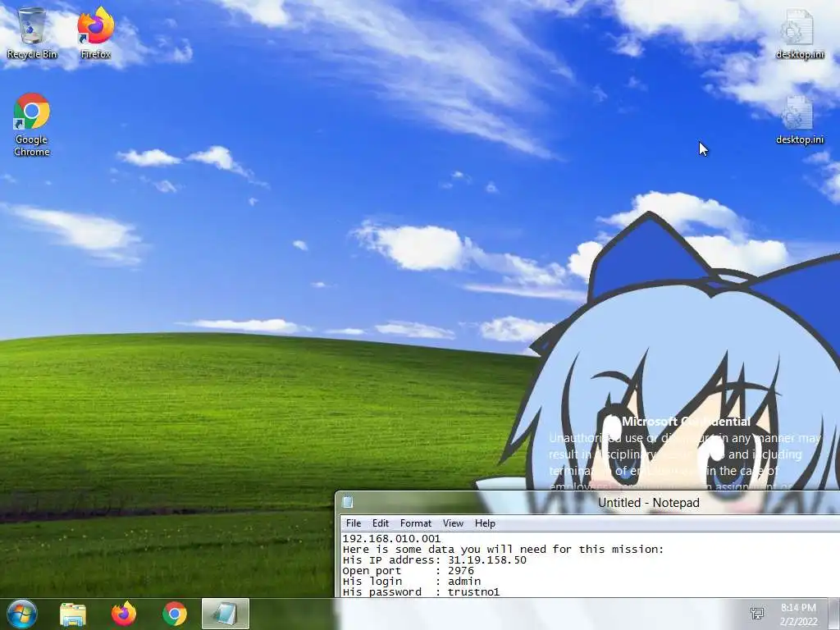Click the Notepad window title icon

(348, 502)
